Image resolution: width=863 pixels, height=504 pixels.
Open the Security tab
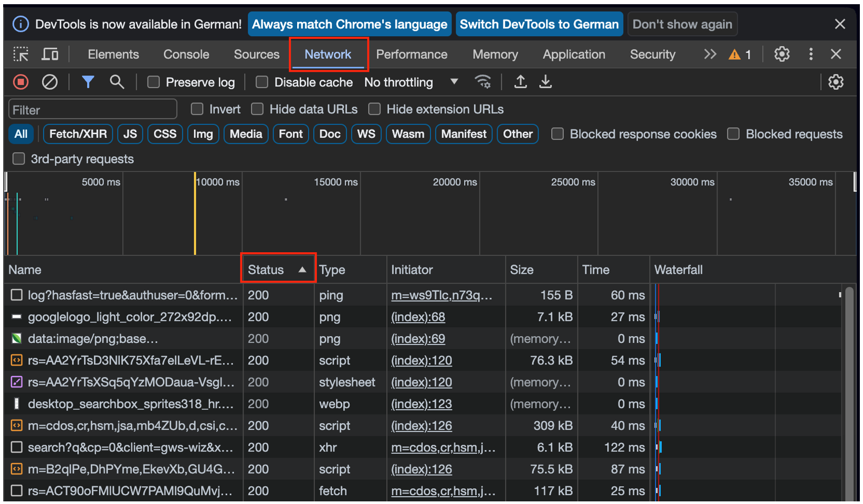click(x=652, y=54)
